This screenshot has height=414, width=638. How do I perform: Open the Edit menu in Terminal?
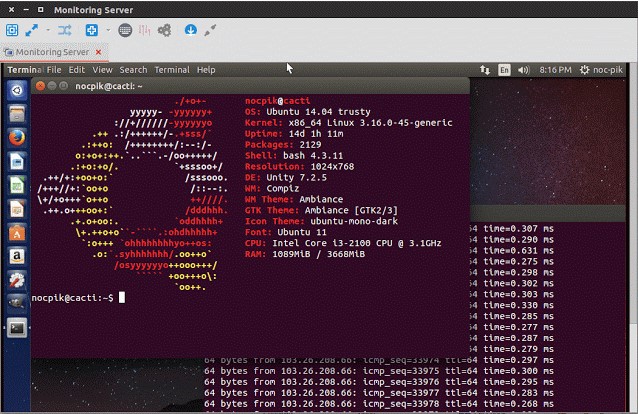point(76,70)
